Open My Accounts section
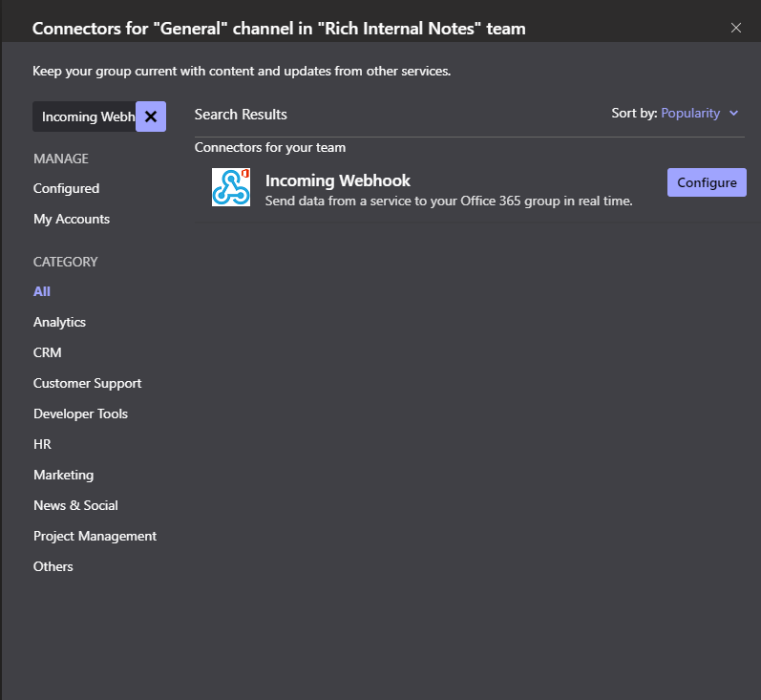This screenshot has width=761, height=700. click(72, 219)
